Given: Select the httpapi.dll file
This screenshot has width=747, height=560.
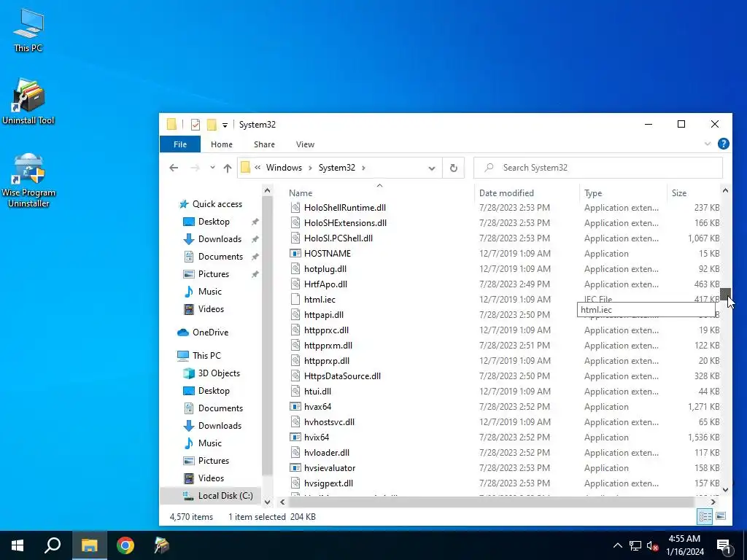Looking at the screenshot, I should [x=323, y=315].
